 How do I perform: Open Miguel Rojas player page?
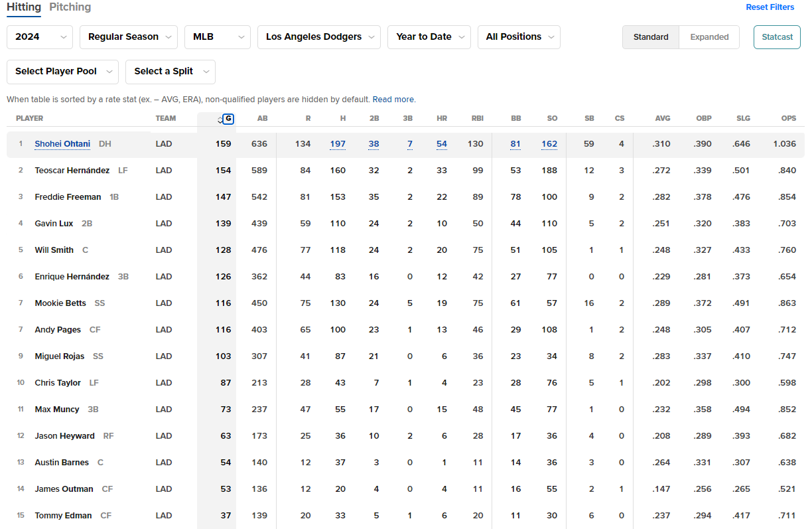pyautogui.click(x=60, y=356)
